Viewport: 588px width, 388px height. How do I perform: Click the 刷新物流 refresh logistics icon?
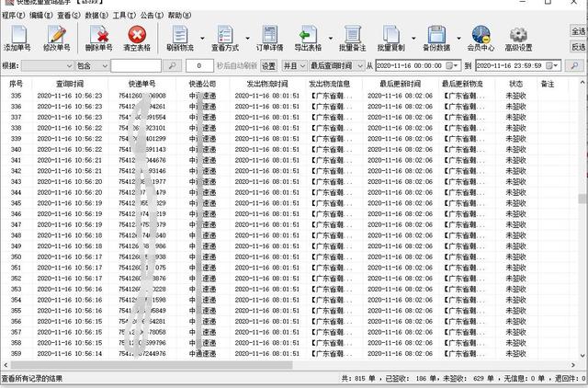pyautogui.click(x=180, y=38)
